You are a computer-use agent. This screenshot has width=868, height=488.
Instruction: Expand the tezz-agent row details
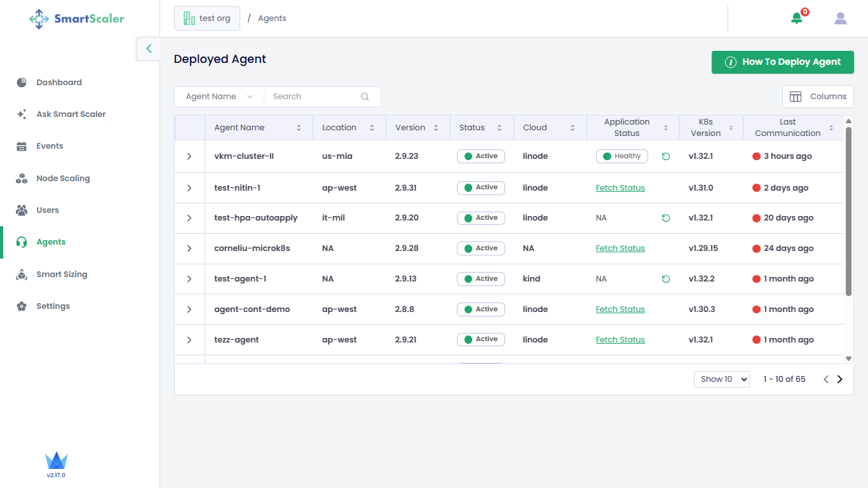coord(189,340)
